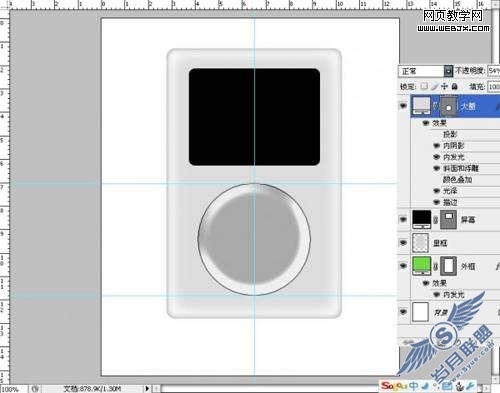
Task: Click the 文档 size readout in status bar
Action: click(92, 389)
